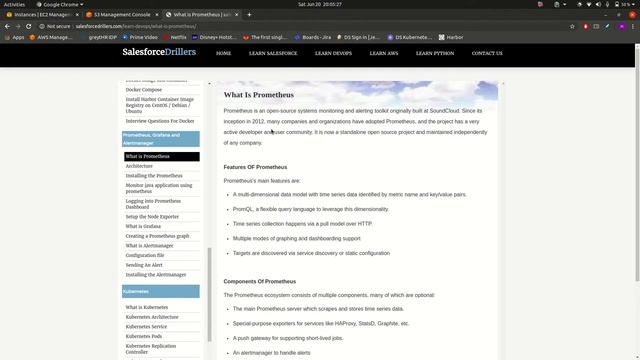Open Kubernetes Pods link
Image resolution: width=640 pixels, height=360 pixels.
click(144, 337)
